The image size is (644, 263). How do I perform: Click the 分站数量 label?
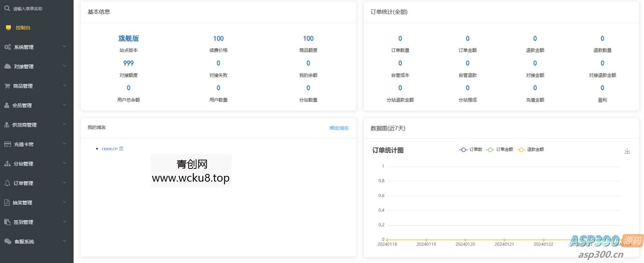[x=308, y=100]
